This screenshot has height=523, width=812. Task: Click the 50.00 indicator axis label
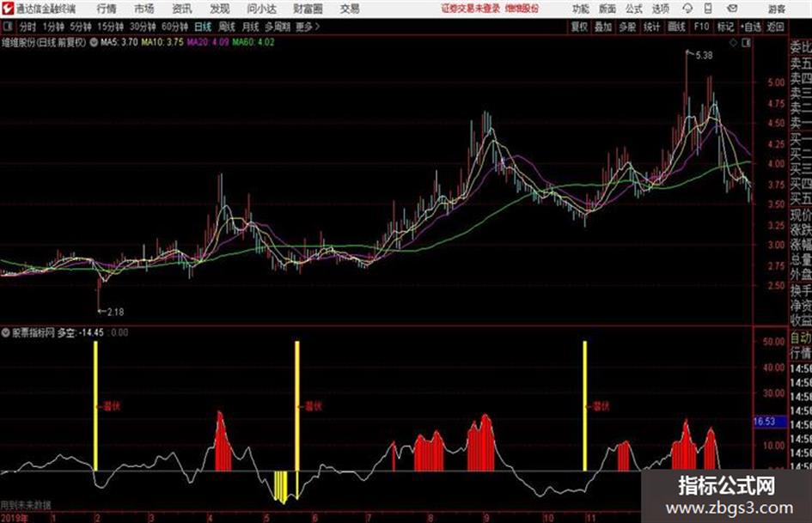(x=773, y=342)
